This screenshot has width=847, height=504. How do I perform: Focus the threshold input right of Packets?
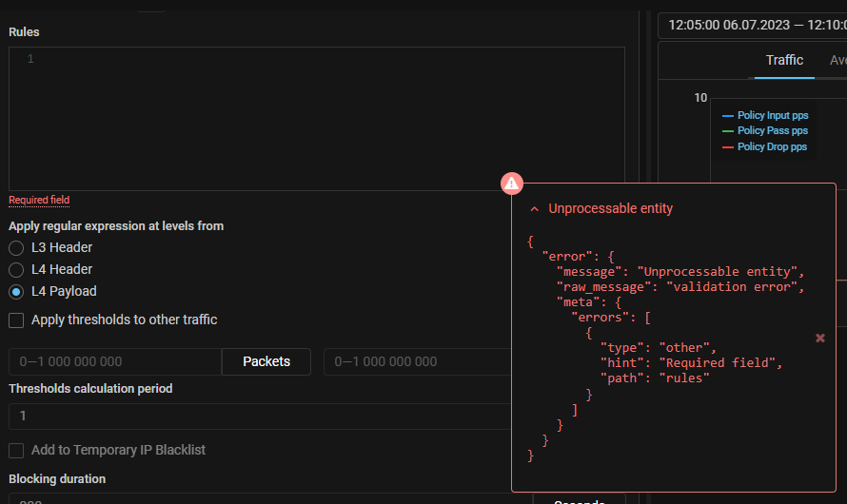tap(414, 361)
